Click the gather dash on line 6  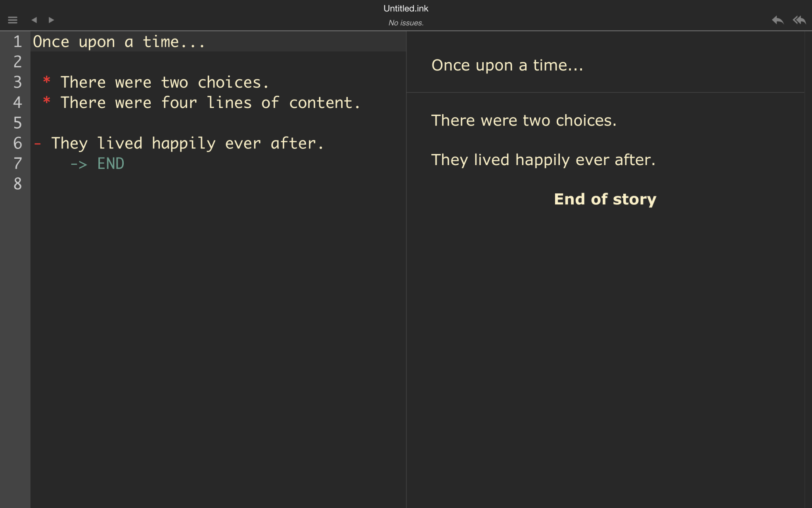[x=37, y=143]
